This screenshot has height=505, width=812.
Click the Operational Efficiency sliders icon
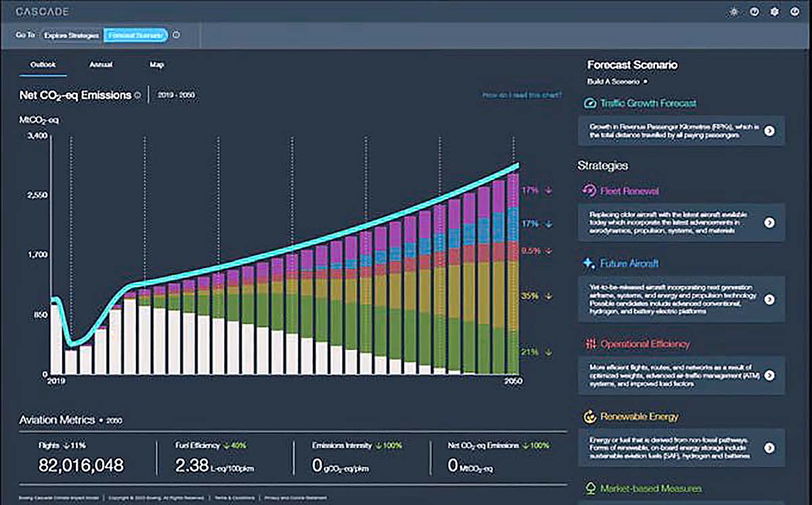coord(589,344)
